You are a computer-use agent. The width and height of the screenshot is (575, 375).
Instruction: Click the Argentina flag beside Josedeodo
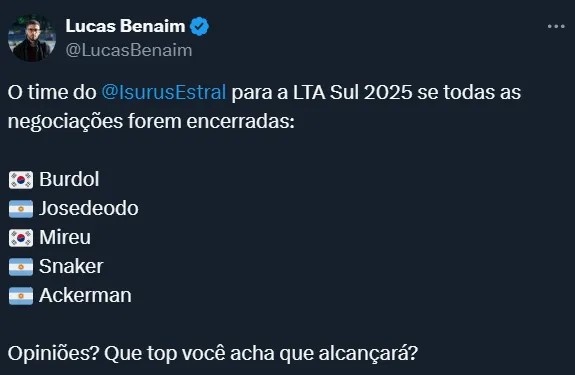pyautogui.click(x=21, y=209)
